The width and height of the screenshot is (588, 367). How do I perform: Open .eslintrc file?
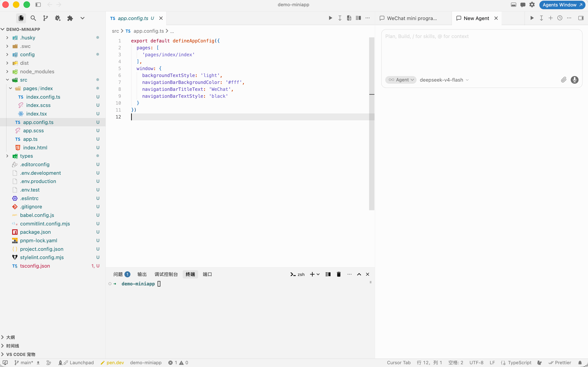[53, 198]
